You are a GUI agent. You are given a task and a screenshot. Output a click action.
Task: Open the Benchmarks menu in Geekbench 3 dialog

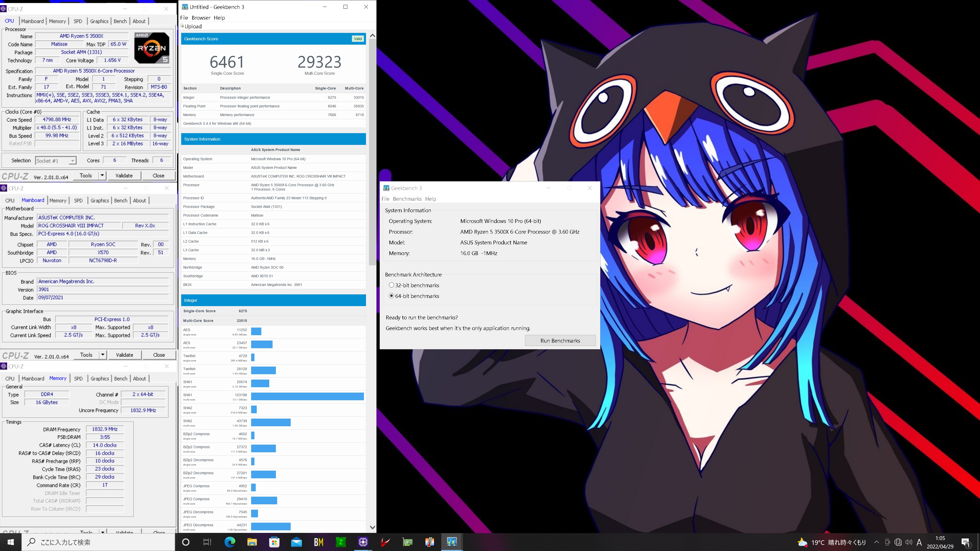point(407,199)
